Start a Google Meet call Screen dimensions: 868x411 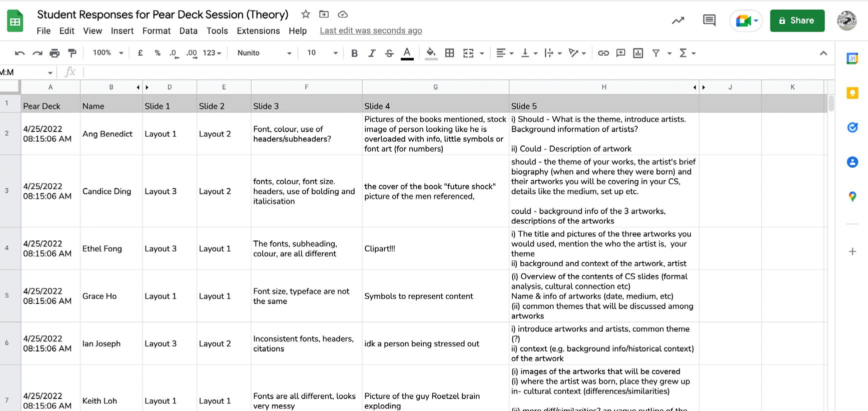pos(745,21)
